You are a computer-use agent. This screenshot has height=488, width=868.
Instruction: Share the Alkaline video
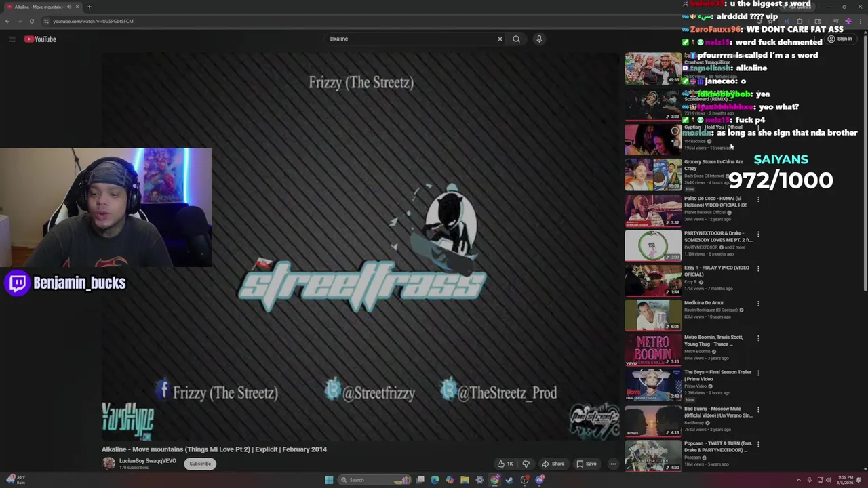(553, 464)
